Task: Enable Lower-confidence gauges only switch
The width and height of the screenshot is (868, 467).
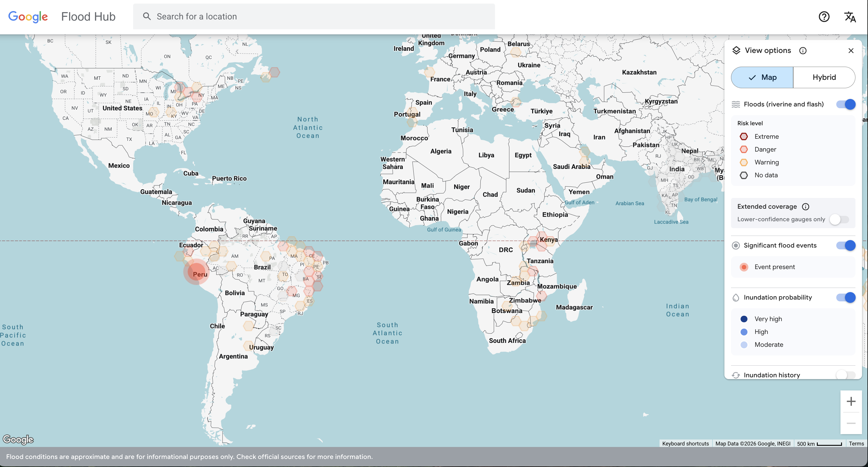Action: (x=839, y=219)
